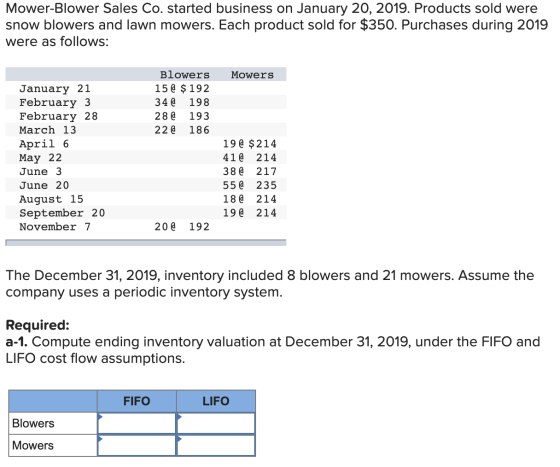Click the Blowers header in the purchases table
The height and width of the screenshot is (467, 560).
coord(185,75)
